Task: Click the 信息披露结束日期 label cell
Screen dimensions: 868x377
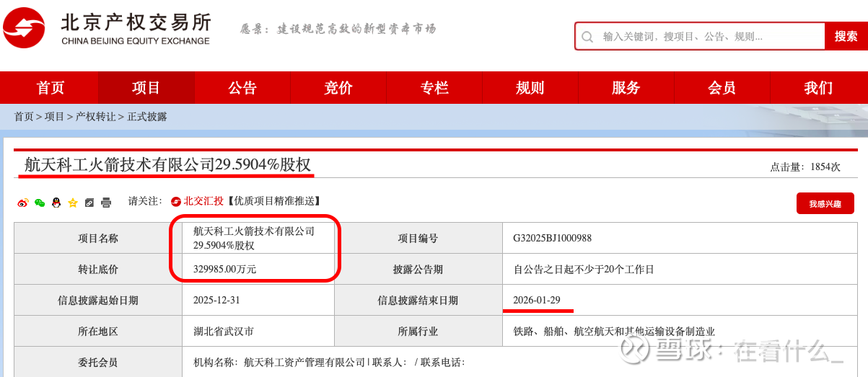Action: click(418, 300)
